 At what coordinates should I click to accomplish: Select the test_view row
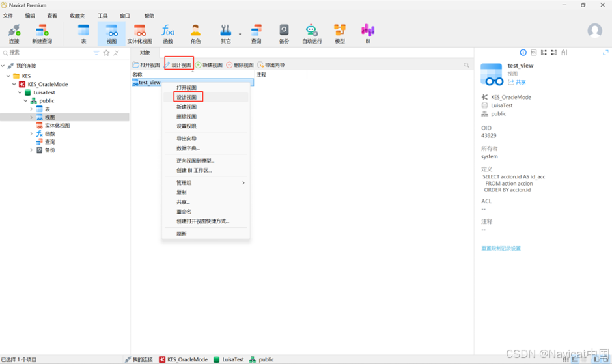[193, 83]
